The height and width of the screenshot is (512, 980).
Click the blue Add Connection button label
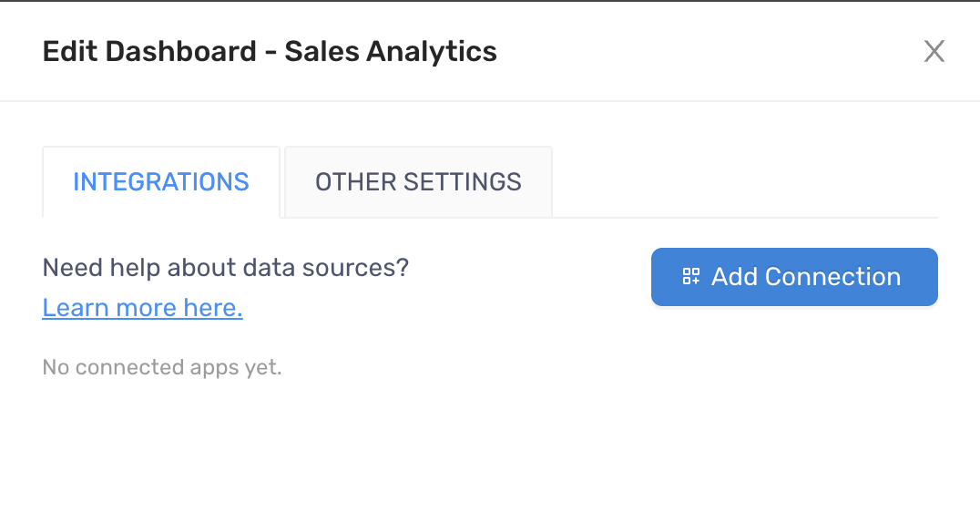pos(806,276)
